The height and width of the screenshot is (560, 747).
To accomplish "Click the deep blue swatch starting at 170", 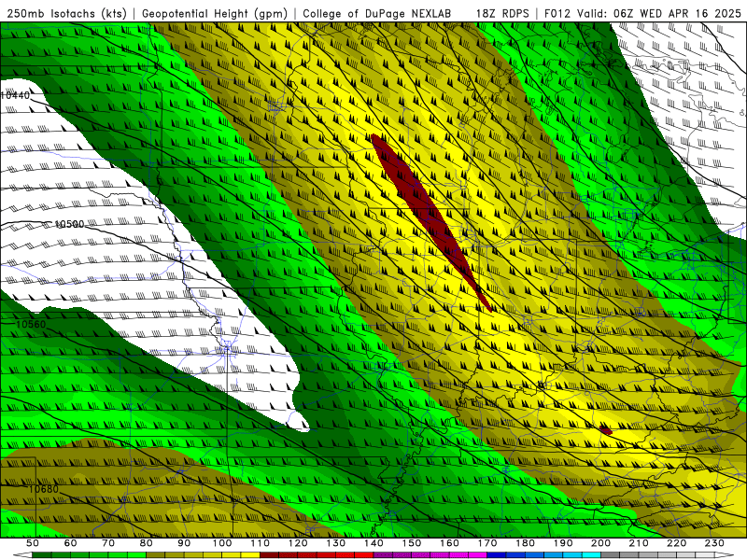I will pos(497,555).
